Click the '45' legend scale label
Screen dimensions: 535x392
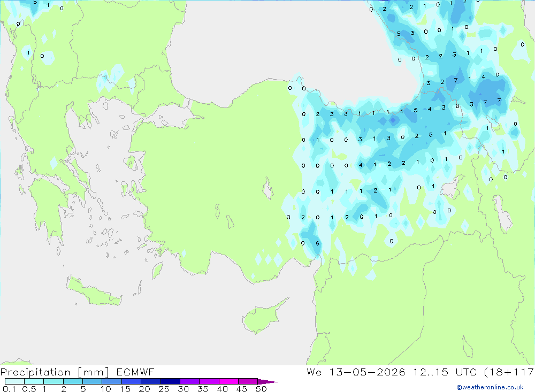(x=242, y=389)
